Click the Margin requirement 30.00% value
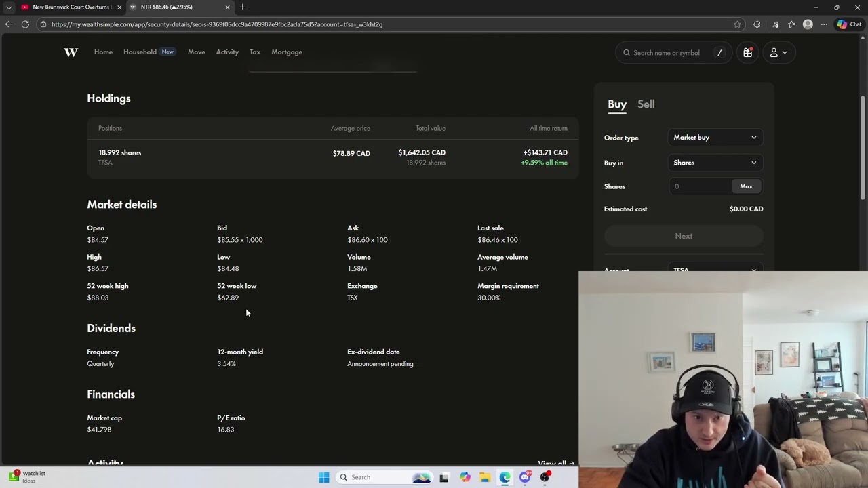The image size is (868, 488). click(489, 298)
